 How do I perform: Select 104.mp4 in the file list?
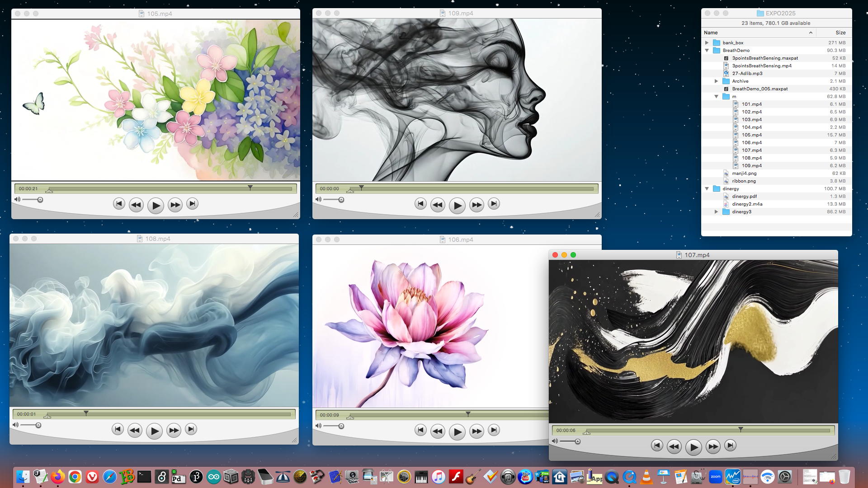coord(751,127)
